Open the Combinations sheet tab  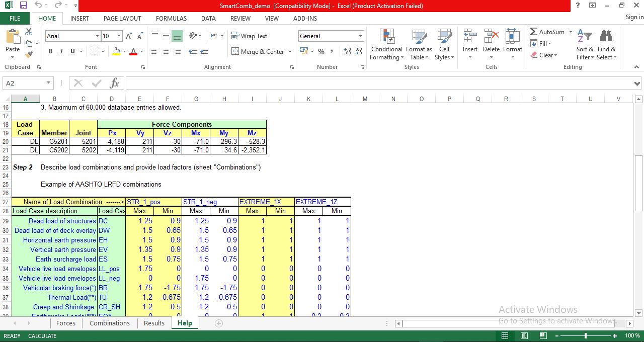pyautogui.click(x=109, y=323)
